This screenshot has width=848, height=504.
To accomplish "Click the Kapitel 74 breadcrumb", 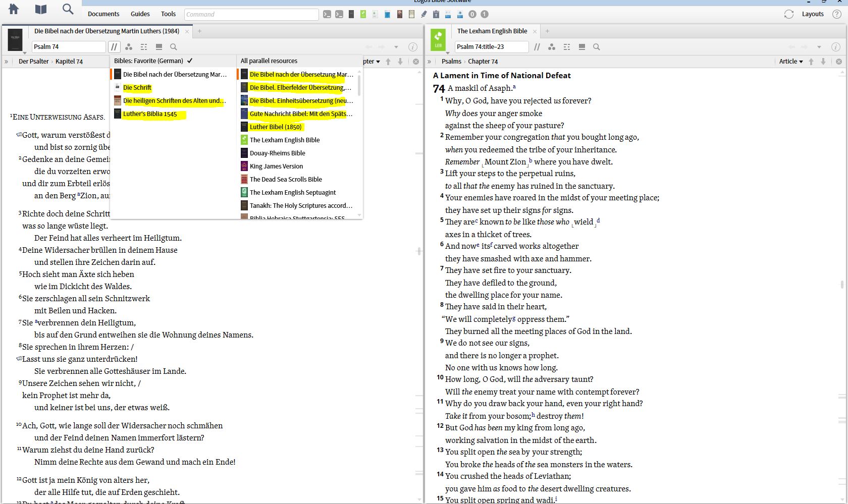I will point(69,62).
